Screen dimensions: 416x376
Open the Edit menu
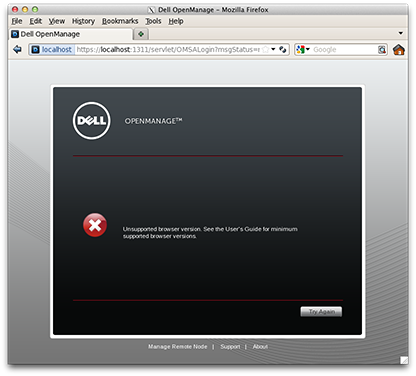tap(36, 21)
